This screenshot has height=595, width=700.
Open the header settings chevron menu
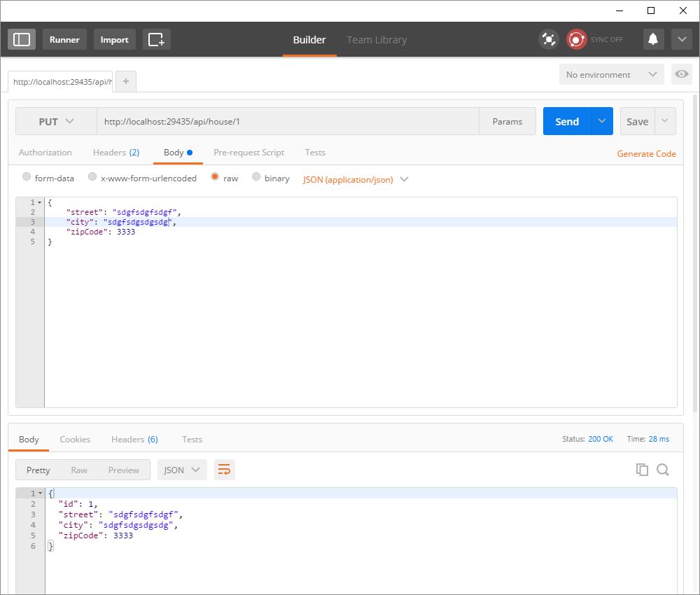pyautogui.click(x=682, y=39)
